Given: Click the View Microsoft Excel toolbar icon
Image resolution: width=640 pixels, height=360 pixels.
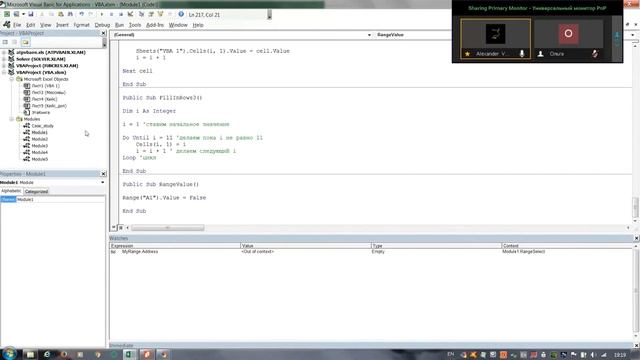Looking at the screenshot, I should [7, 14].
